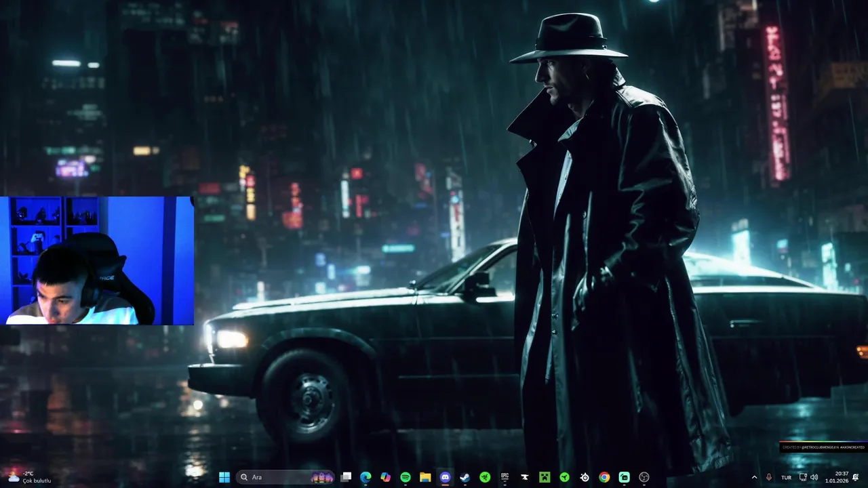The height and width of the screenshot is (488, 868).
Task: Launch Epic Games Launcher from the taskbar
Action: [505, 477]
